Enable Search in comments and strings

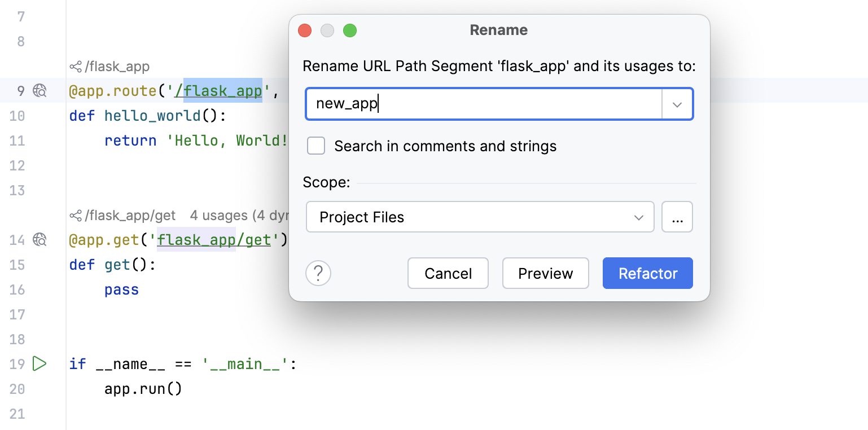[316, 146]
